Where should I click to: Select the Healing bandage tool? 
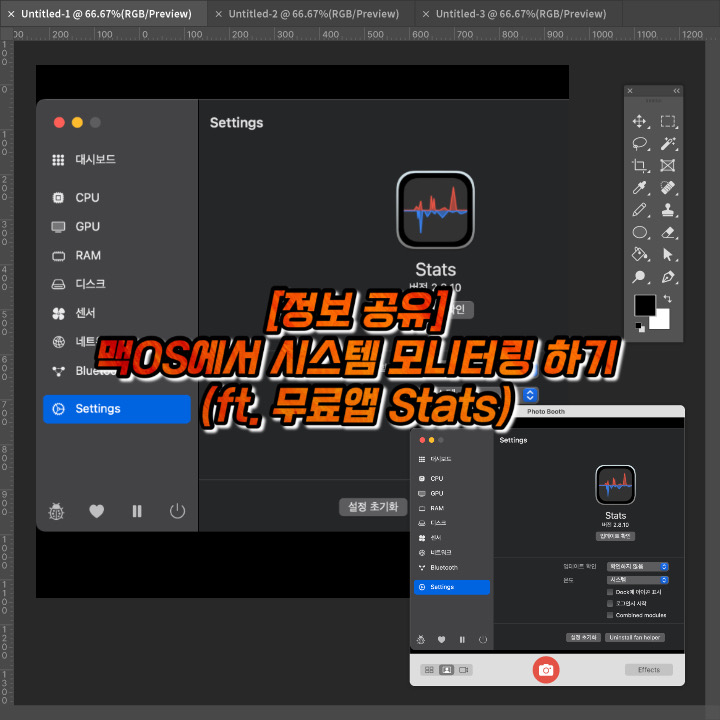(668, 187)
